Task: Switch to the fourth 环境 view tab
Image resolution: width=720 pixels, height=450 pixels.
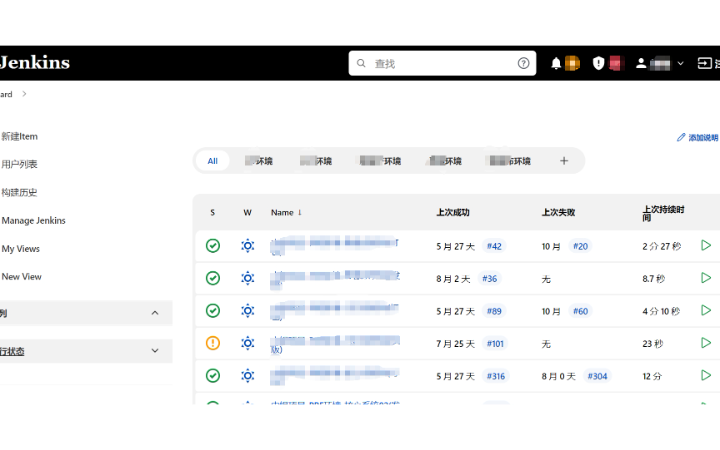Action: click(445, 161)
